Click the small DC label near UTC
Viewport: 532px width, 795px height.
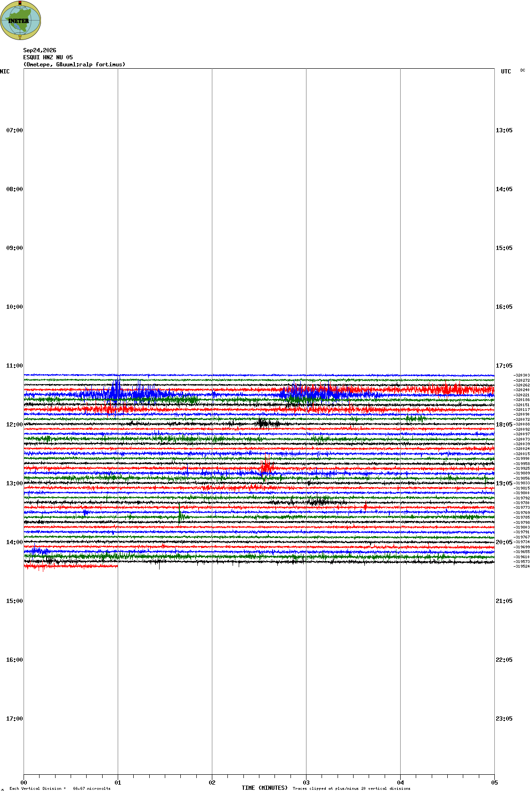pos(523,70)
